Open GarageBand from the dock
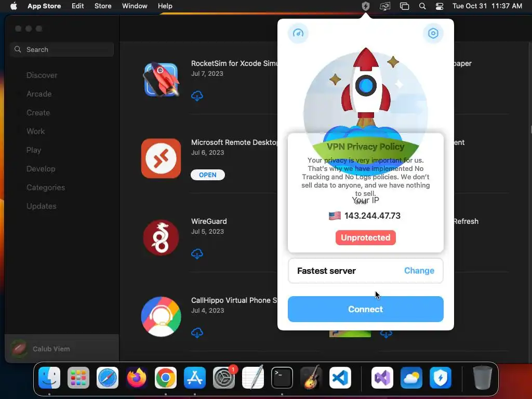Image resolution: width=532 pixels, height=399 pixels. coord(311,378)
